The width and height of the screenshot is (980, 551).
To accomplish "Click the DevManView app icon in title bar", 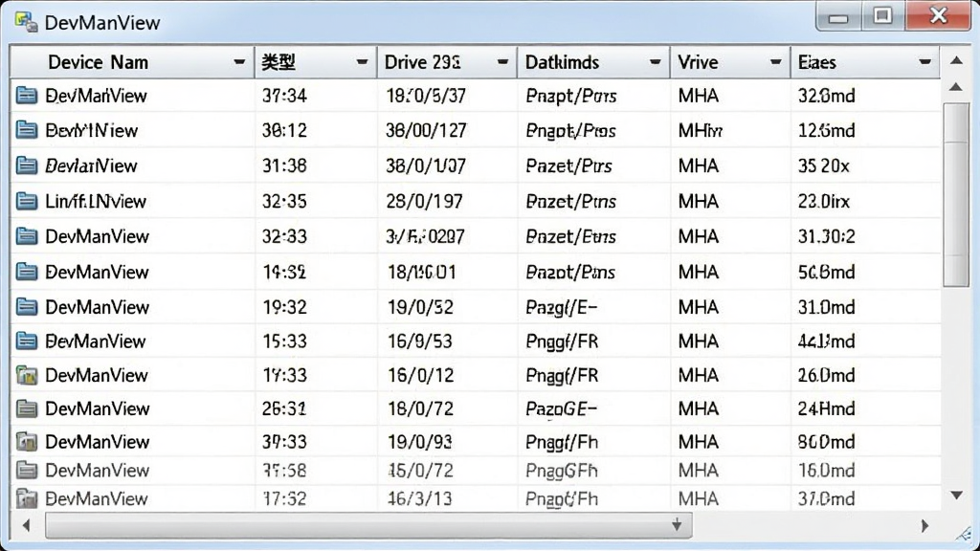I will pos(26,22).
